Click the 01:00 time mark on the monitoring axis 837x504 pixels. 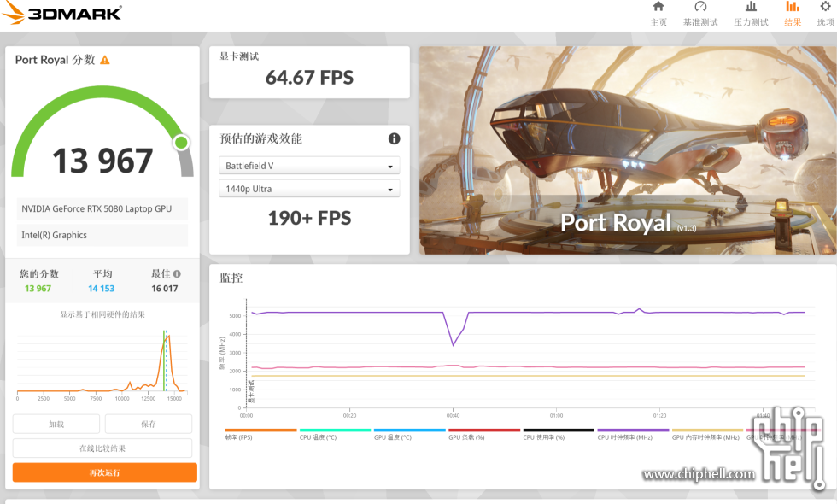tap(556, 415)
